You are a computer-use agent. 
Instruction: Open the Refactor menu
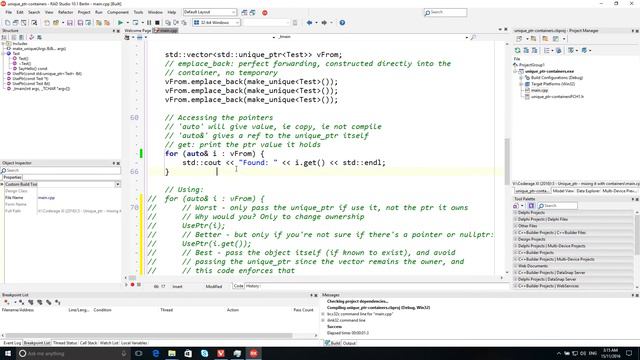(x=65, y=12)
